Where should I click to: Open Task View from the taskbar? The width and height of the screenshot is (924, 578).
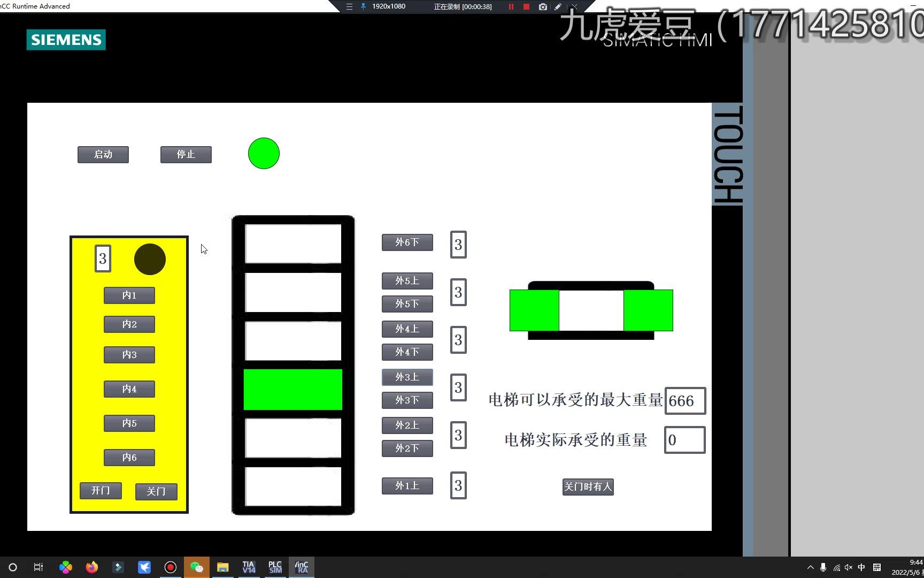tap(37, 567)
